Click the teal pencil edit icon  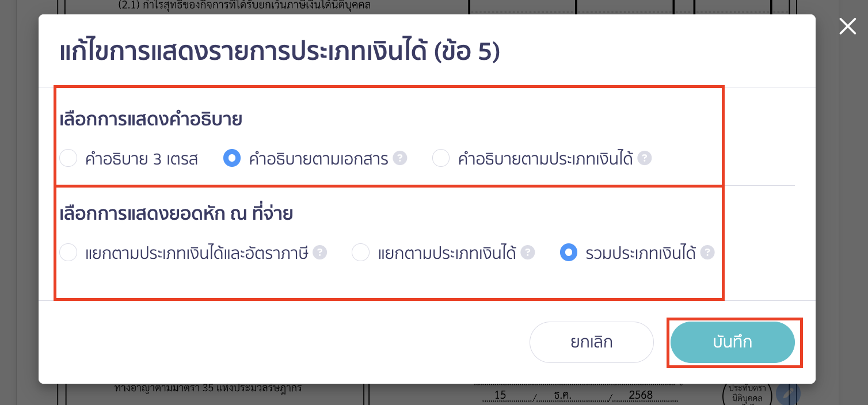tap(788, 393)
